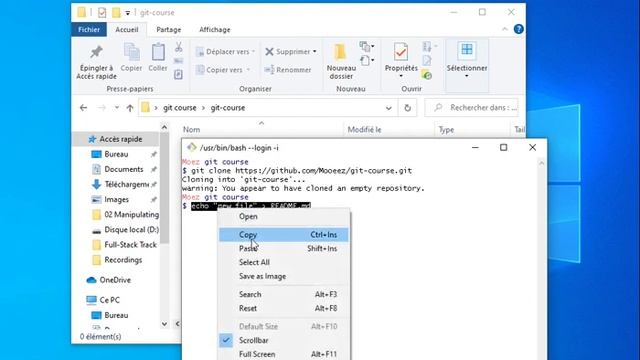Open the Recordings folder in sidebar
Screen dimensions: 640x360
[117, 260]
